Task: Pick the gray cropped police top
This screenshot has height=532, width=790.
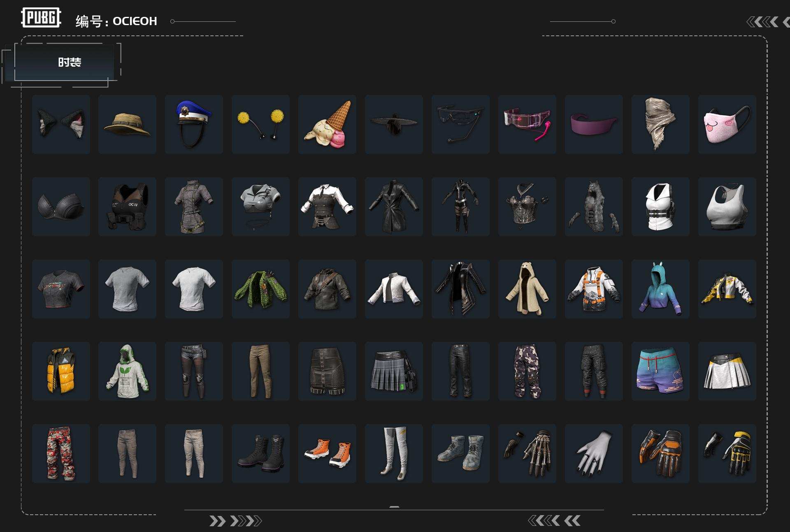Action: (x=260, y=207)
